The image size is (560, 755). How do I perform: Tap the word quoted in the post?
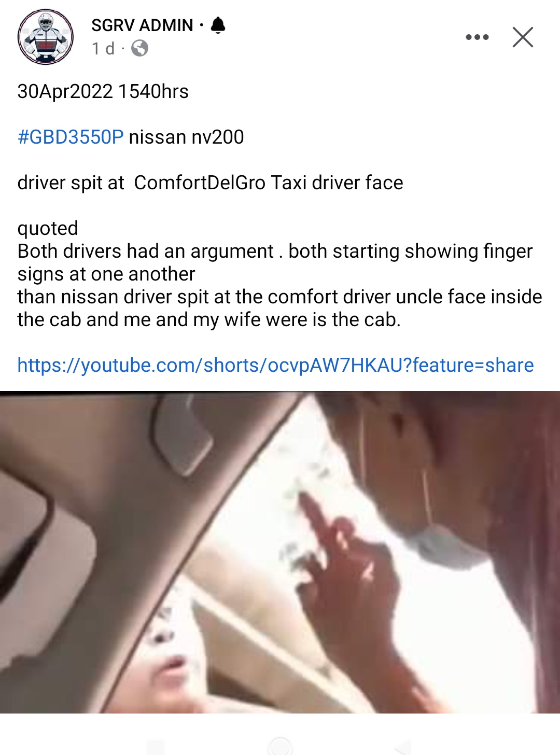click(48, 228)
